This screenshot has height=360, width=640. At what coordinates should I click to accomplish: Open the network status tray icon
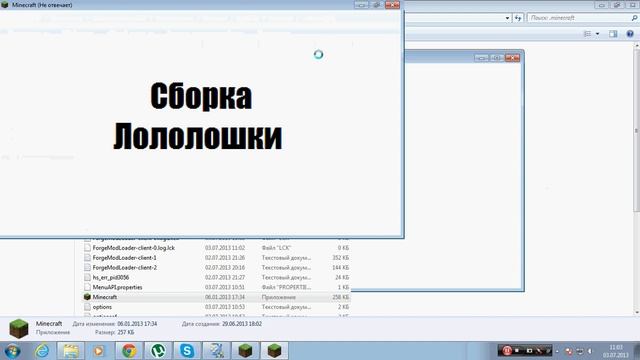[579, 351]
